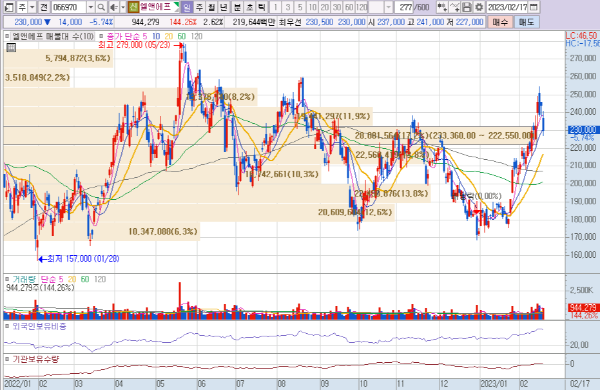This screenshot has height=390, width=600.
Task: Toggle the 기관보유수량 panel box
Action: (7, 359)
